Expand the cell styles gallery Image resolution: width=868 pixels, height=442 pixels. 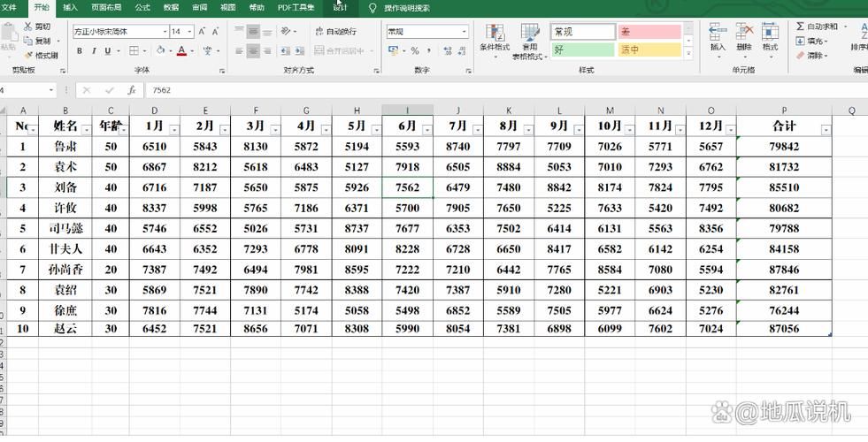click(688, 54)
